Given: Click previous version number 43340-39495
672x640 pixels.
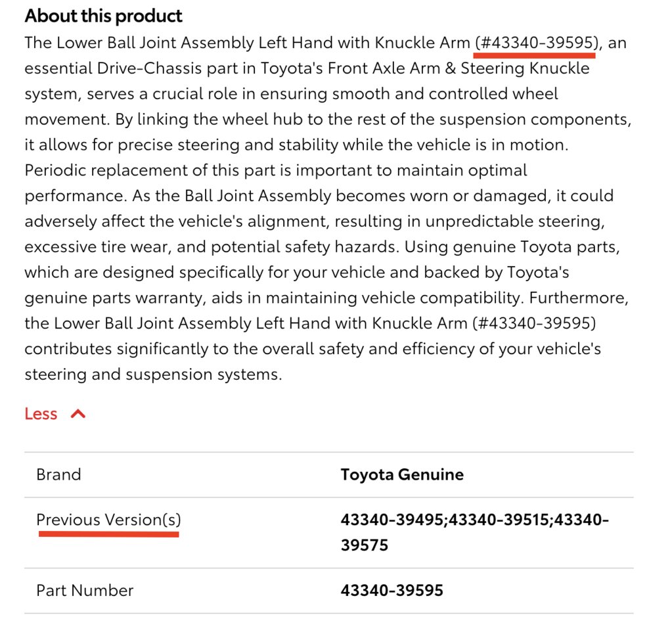Looking at the screenshot, I should coord(392,520).
